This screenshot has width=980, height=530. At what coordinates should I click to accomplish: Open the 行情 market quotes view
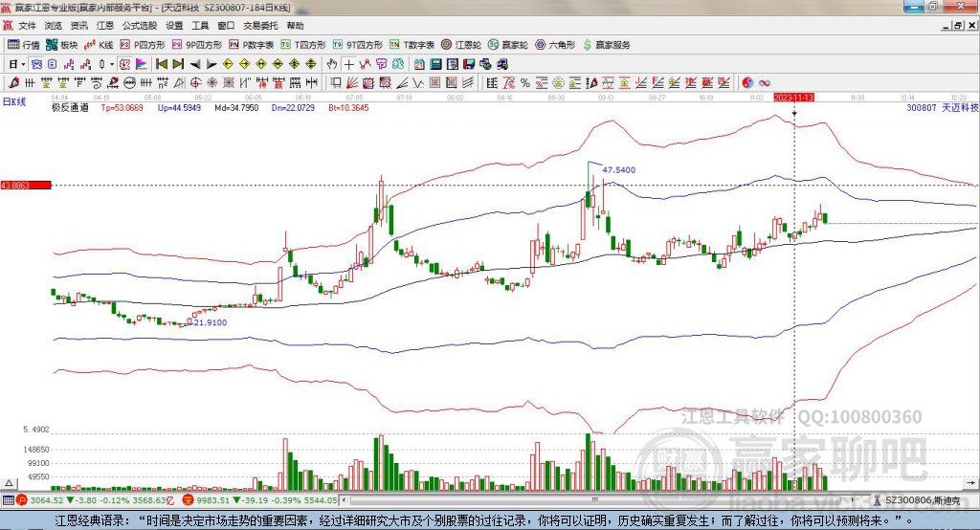tap(24, 45)
